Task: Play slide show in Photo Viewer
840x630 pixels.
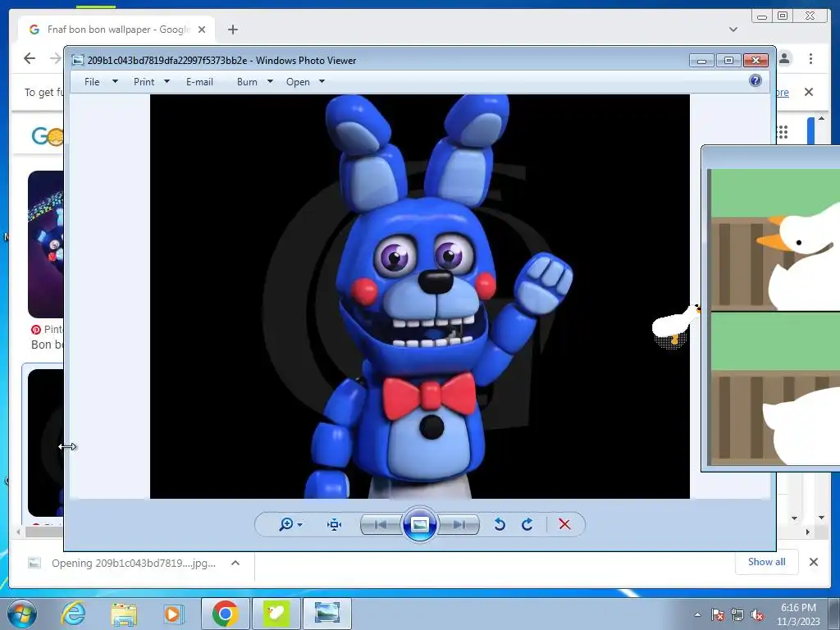Action: pos(419,524)
